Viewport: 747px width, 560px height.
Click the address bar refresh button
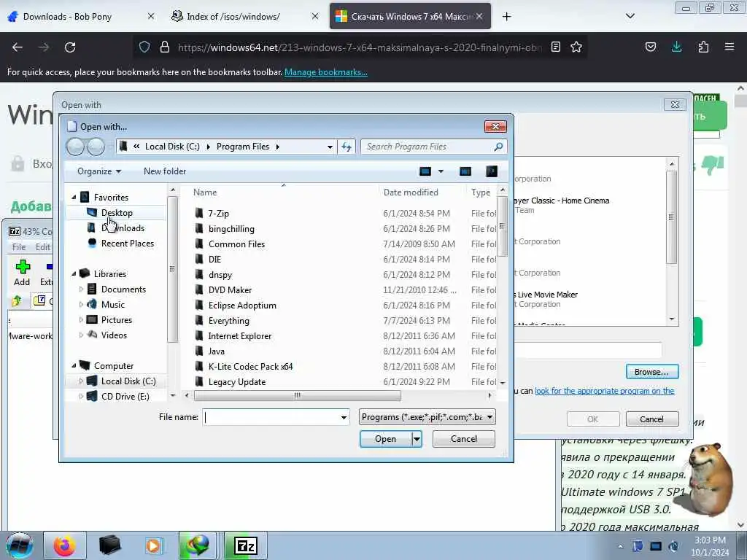pos(347,147)
